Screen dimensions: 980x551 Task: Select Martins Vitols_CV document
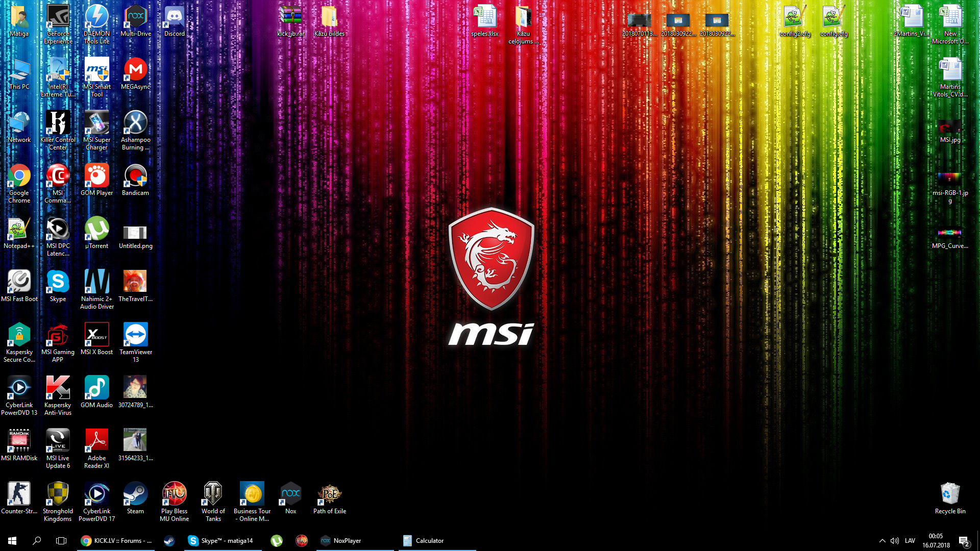(x=950, y=77)
